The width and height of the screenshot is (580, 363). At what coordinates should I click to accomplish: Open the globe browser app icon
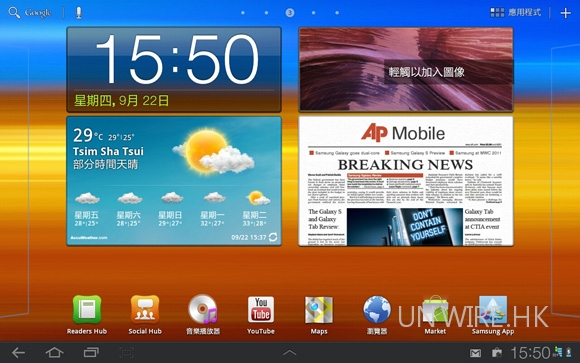[377, 310]
